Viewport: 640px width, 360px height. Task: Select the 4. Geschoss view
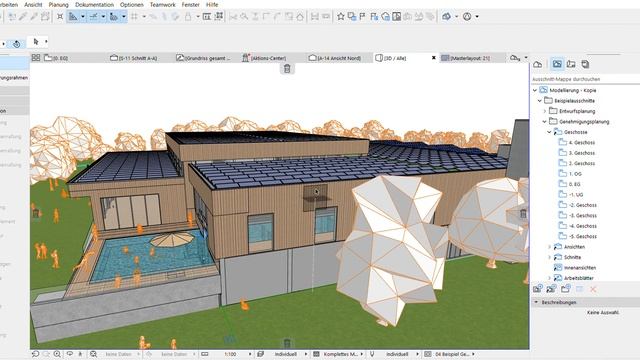pyautogui.click(x=577, y=142)
